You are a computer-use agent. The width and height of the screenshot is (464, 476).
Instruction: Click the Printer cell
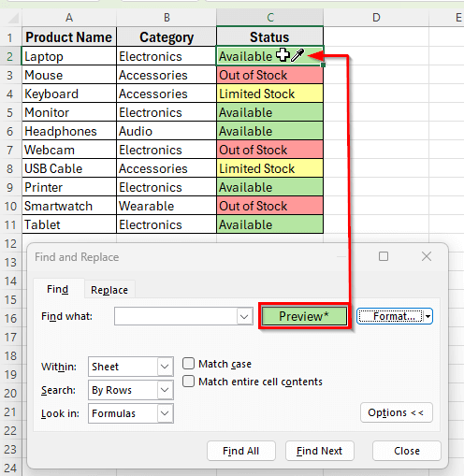click(69, 187)
